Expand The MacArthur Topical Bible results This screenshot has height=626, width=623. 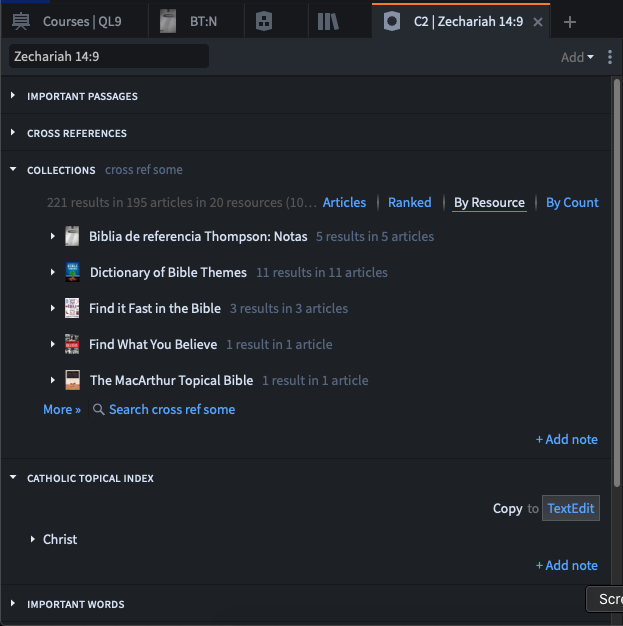click(52, 380)
